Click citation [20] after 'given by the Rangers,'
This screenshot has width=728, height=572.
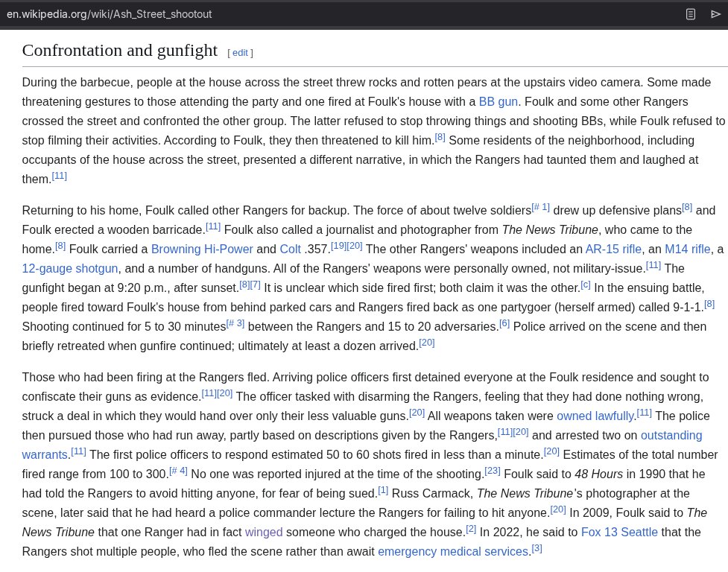pyautogui.click(x=521, y=433)
